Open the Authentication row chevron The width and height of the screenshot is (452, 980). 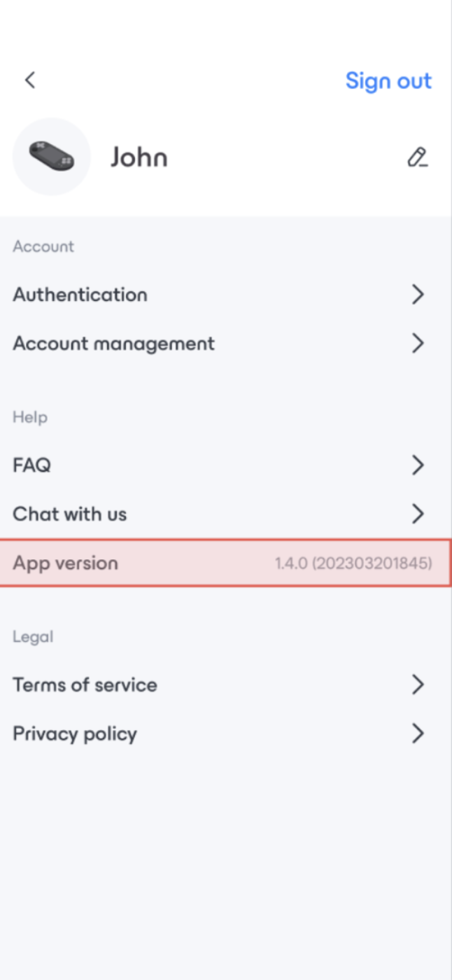(418, 295)
